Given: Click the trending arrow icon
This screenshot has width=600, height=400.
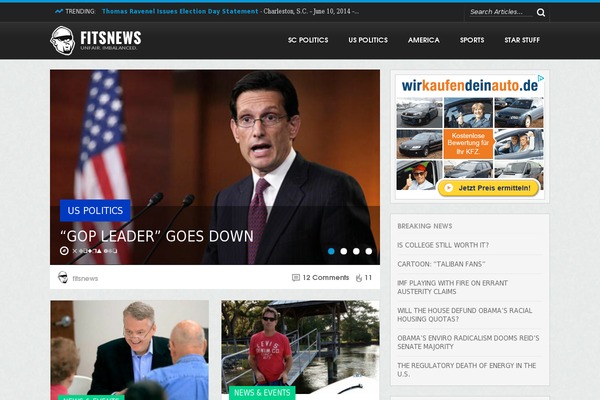Looking at the screenshot, I should [x=59, y=11].
